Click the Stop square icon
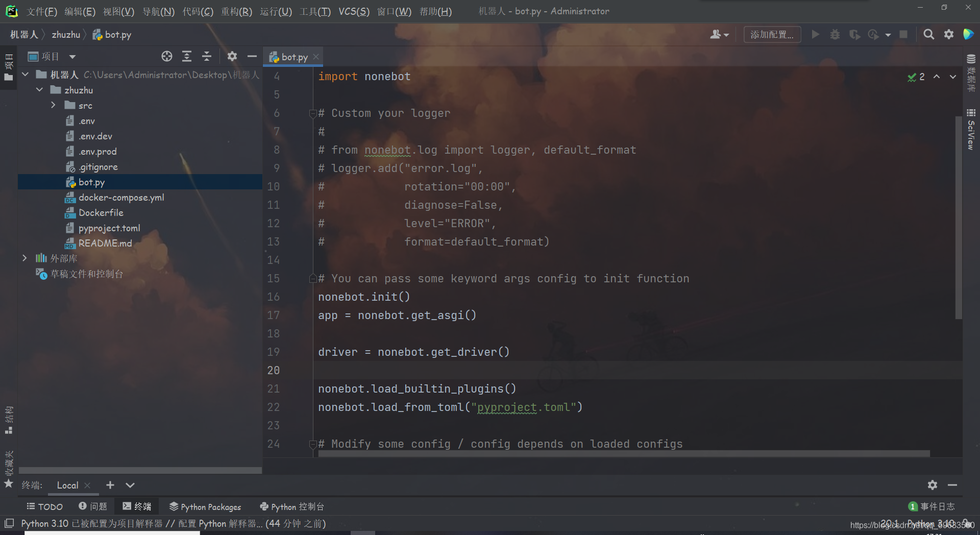This screenshot has height=535, width=980. click(903, 34)
